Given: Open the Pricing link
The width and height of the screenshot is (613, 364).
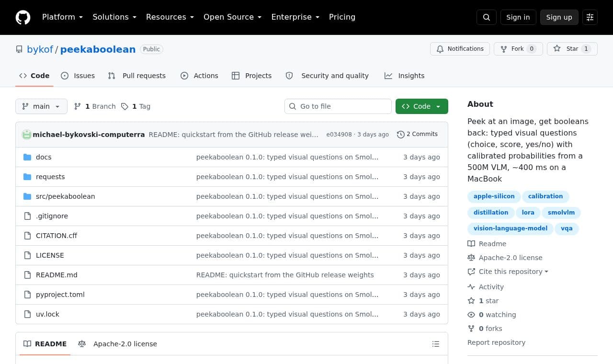Looking at the screenshot, I should click(342, 17).
